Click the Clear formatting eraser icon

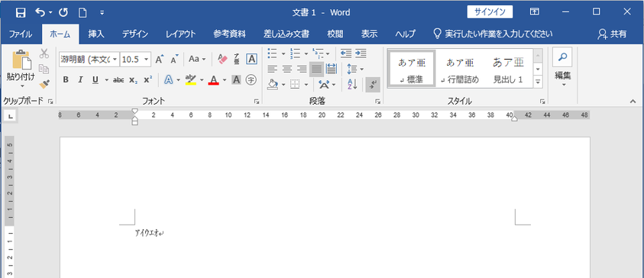click(x=222, y=59)
